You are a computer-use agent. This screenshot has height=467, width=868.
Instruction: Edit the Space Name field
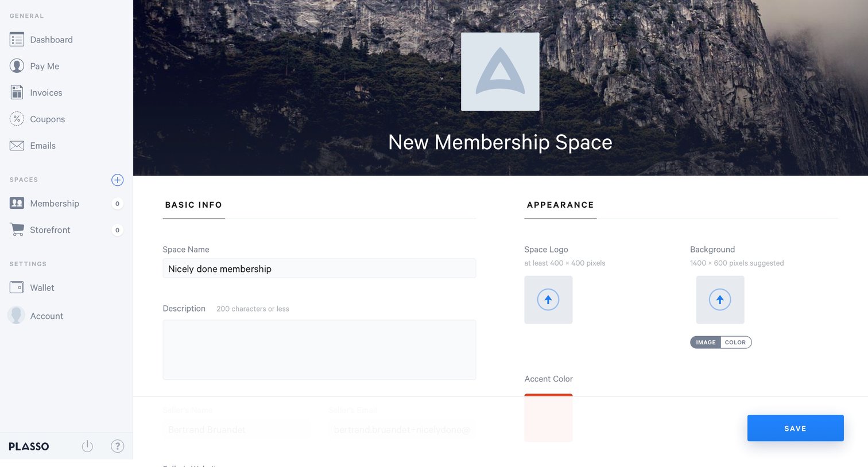pos(319,268)
